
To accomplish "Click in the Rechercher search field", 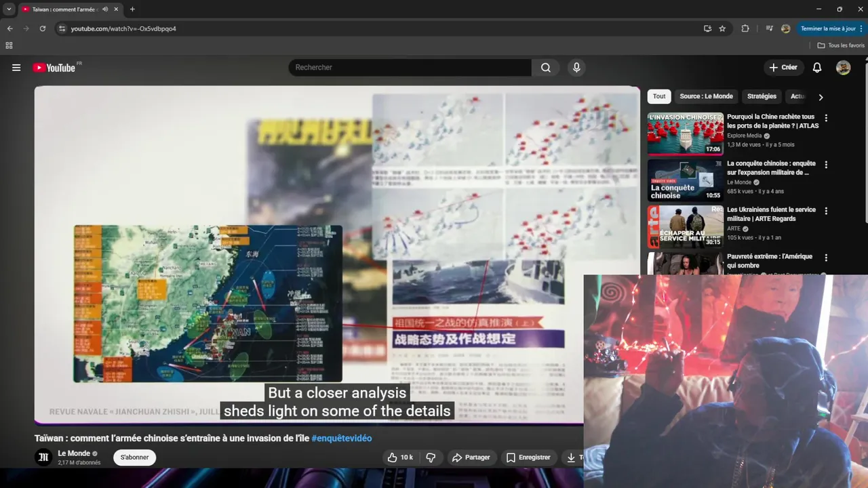I will 410,68.
